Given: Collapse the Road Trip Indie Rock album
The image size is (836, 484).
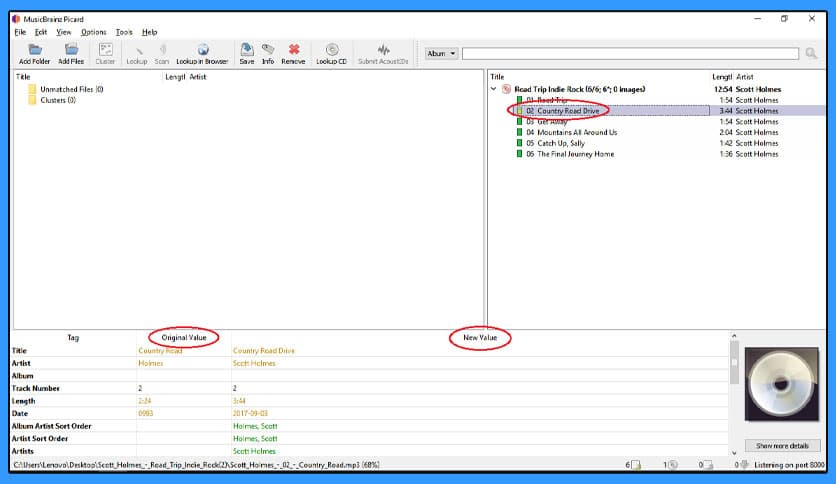Looking at the screenshot, I should click(x=494, y=89).
